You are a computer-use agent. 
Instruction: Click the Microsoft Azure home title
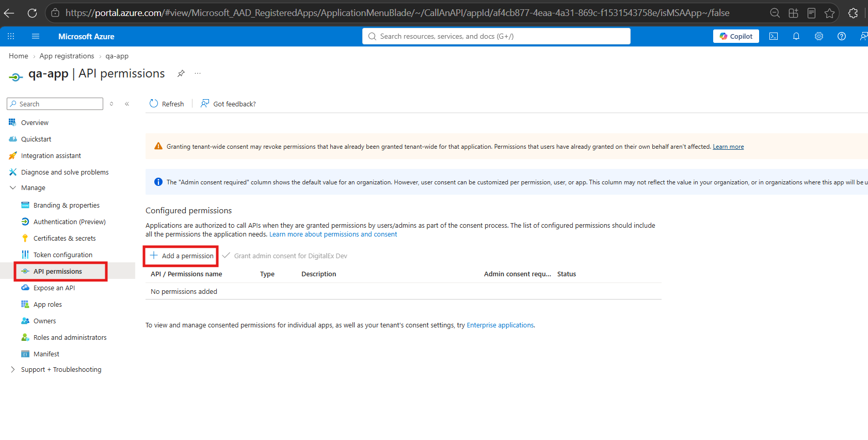click(x=86, y=37)
